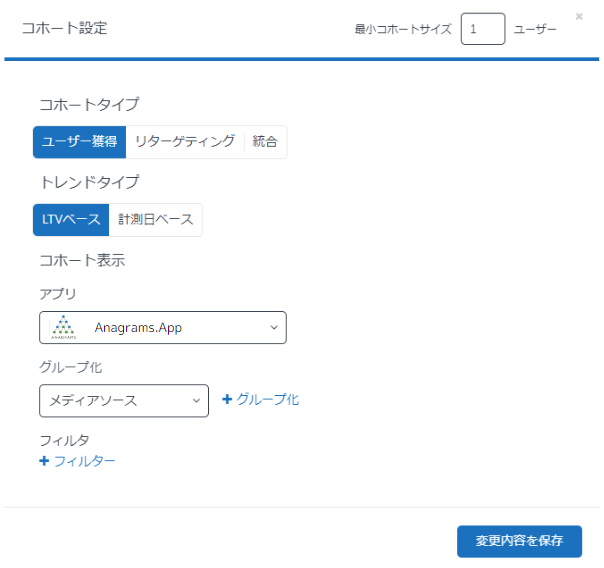Open the メディアソース grouping dropdown
604x568 pixels.
(124, 401)
